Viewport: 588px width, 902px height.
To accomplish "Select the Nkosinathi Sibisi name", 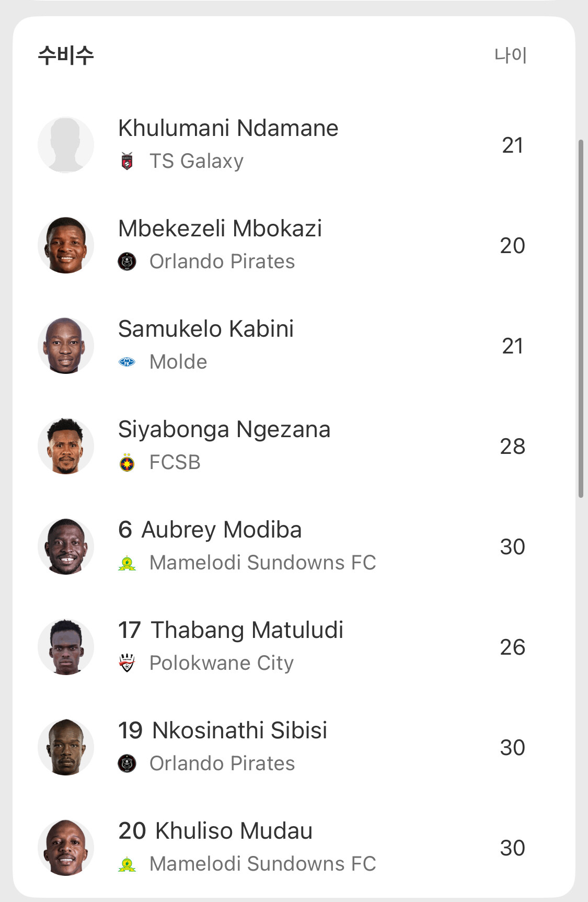I will coord(239,730).
